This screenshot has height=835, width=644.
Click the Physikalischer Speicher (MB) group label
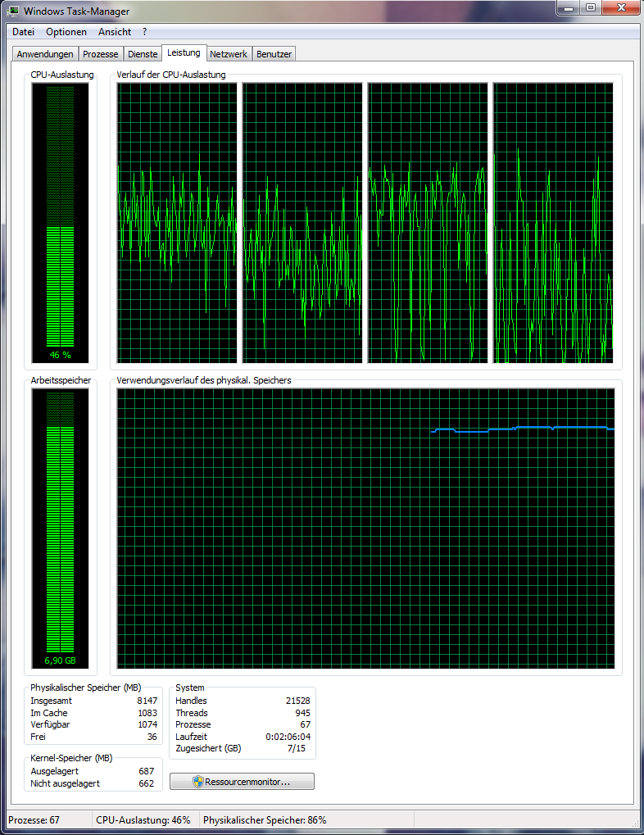coord(86,688)
